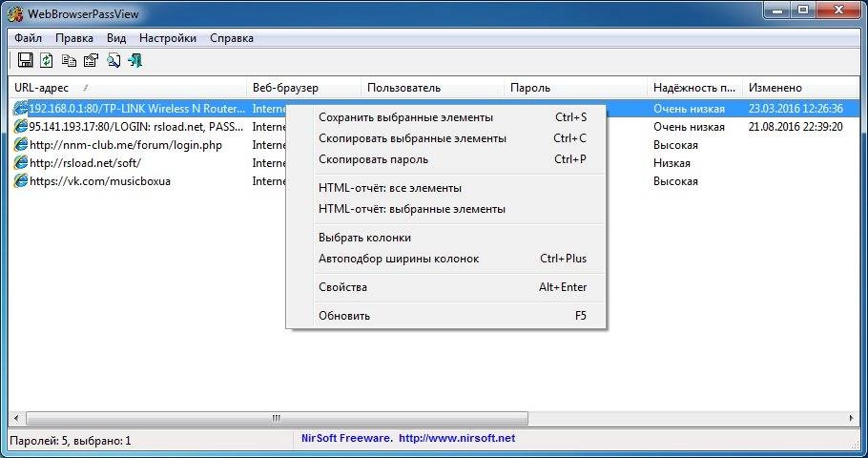The image size is (868, 458).
Task: Open Свойства from the context menu
Action: point(446,287)
